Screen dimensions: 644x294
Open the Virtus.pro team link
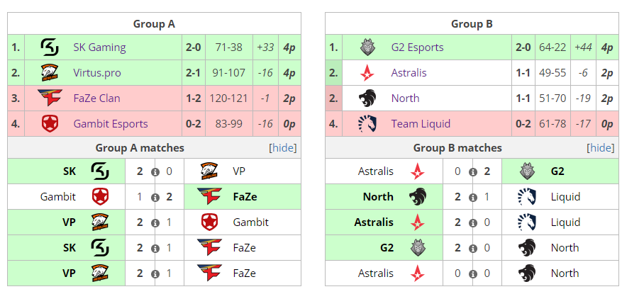pyautogui.click(x=97, y=73)
